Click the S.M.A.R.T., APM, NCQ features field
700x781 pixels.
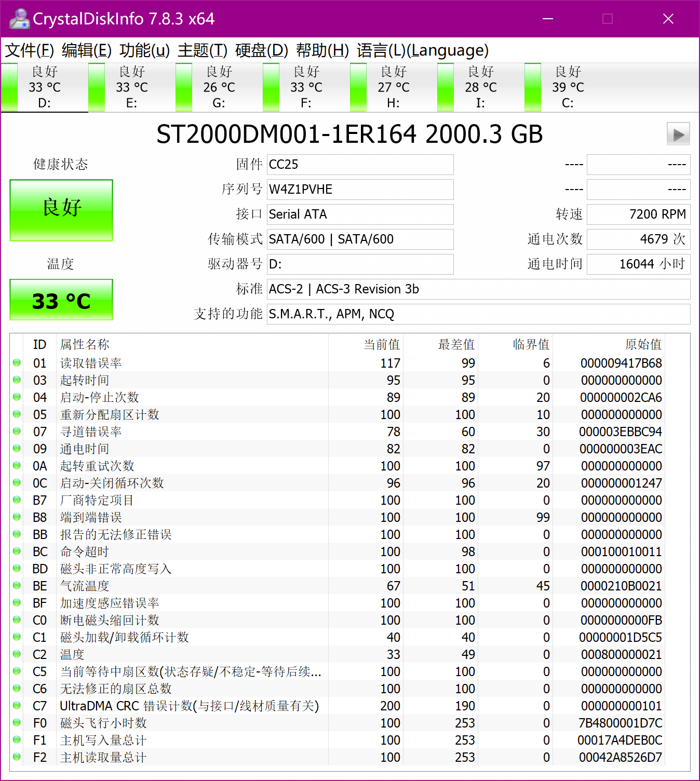pos(478,314)
